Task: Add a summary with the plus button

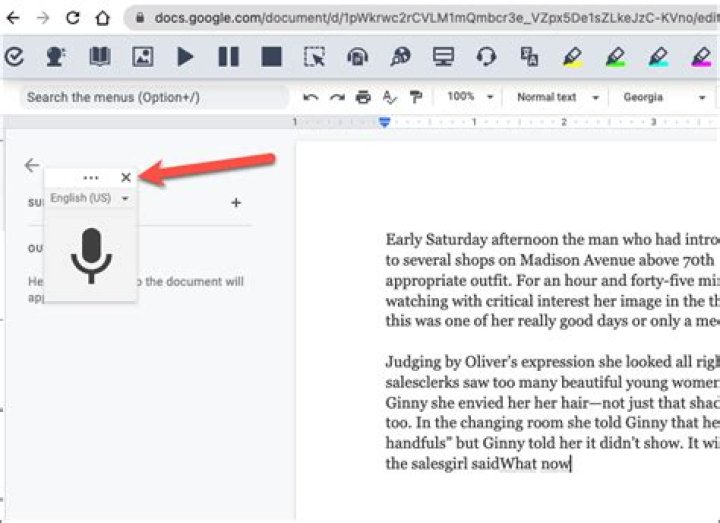Action: [x=236, y=202]
